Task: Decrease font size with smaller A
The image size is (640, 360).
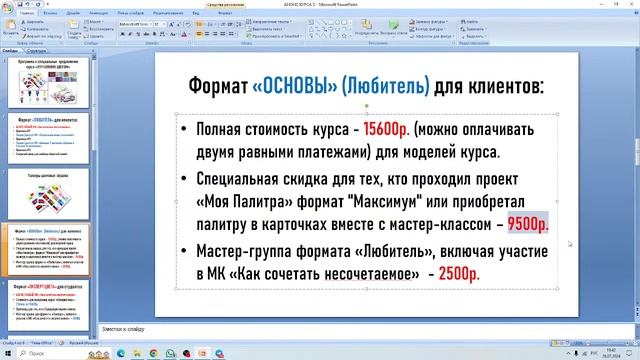Action: click(179, 24)
